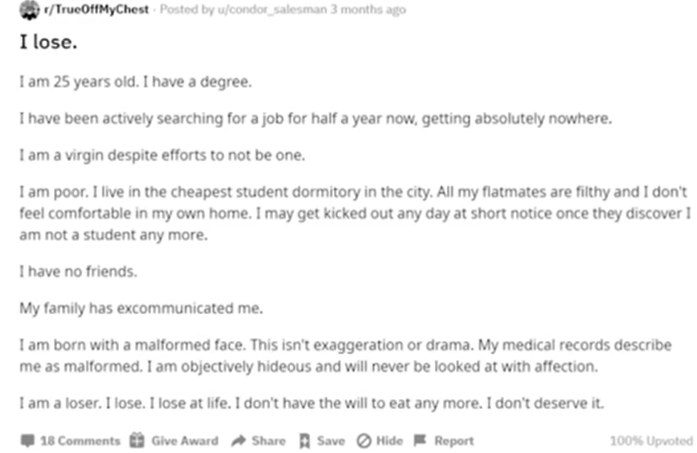Open the r/TrueOffMyChest subreddit link
This screenshot has height=453, width=697.
tap(96, 9)
